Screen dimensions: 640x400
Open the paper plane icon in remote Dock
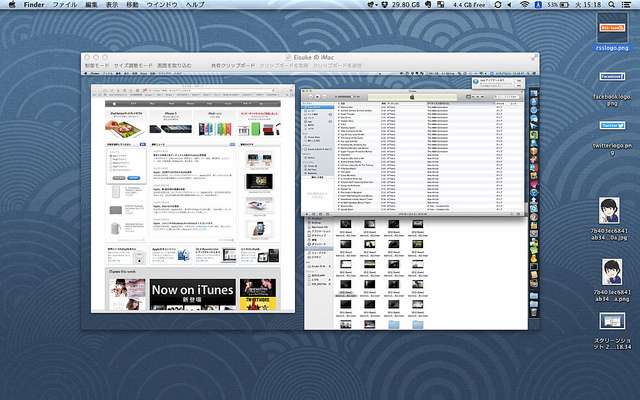coord(533,127)
